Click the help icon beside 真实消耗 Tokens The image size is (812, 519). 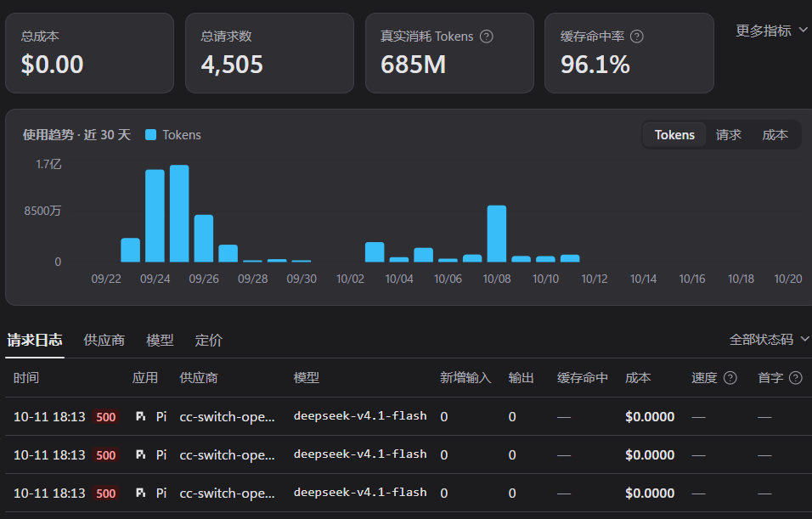(x=487, y=37)
